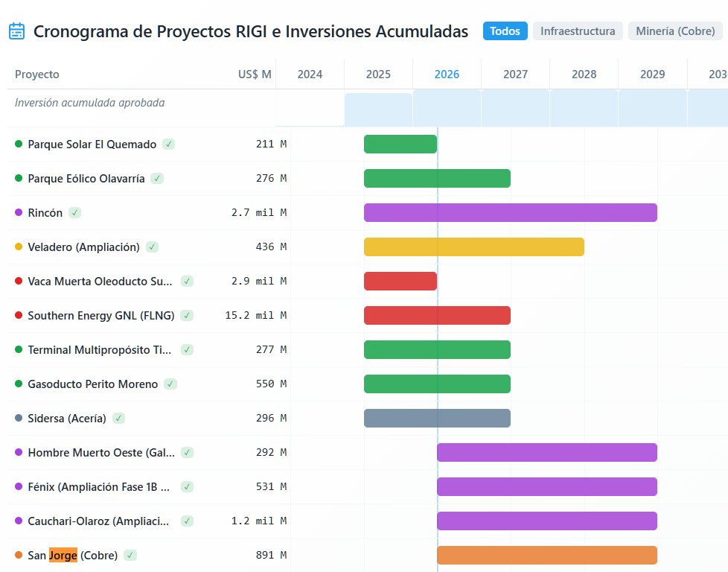Click green dot beside Parque Solar El Quemado

coord(19,144)
